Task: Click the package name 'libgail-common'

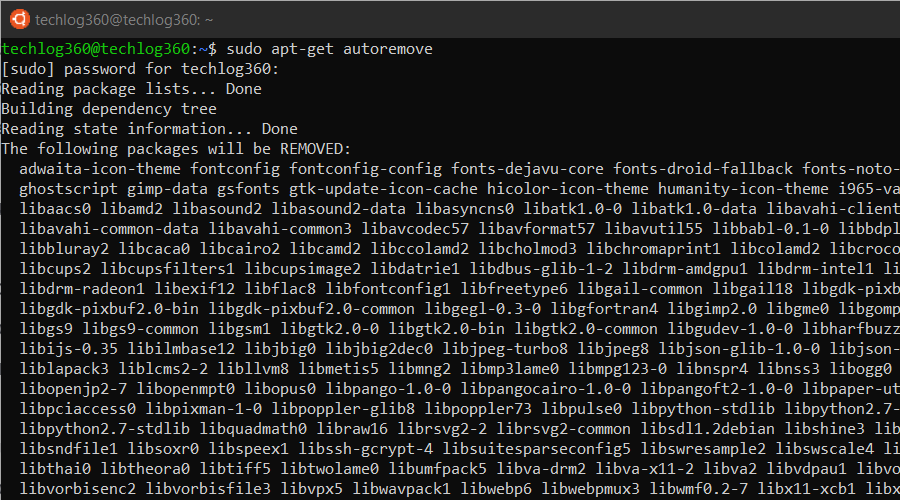Action: (x=640, y=289)
